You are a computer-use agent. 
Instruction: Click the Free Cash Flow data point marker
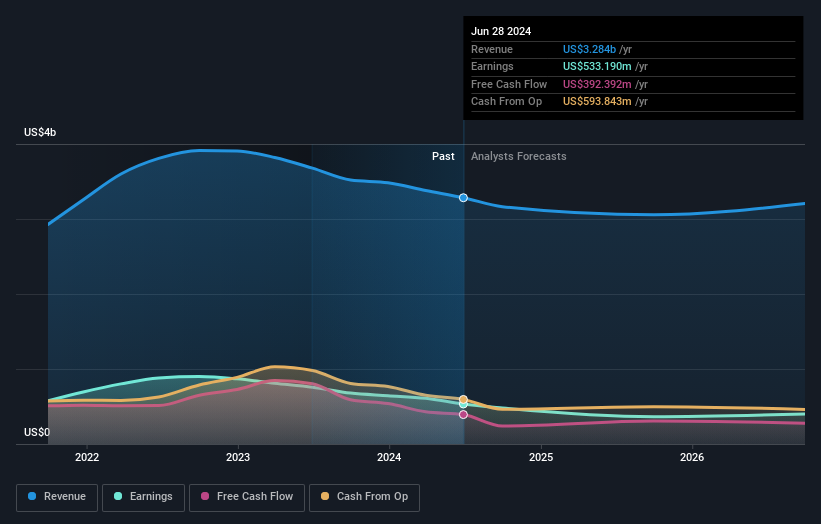click(463, 415)
